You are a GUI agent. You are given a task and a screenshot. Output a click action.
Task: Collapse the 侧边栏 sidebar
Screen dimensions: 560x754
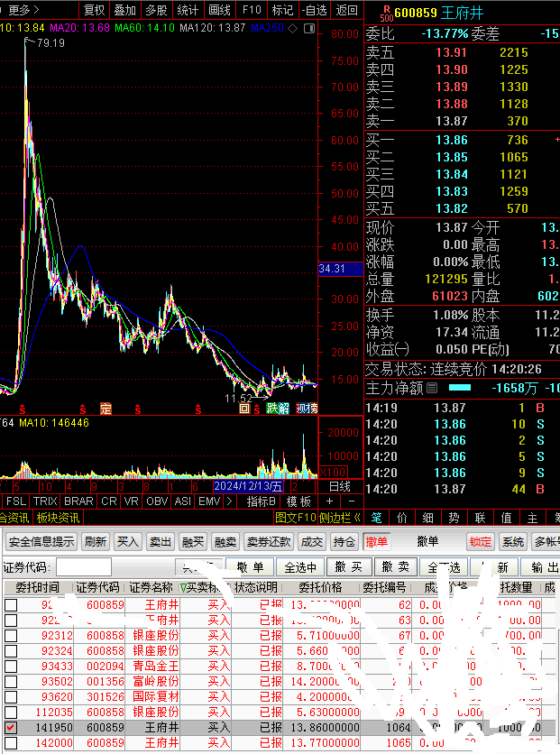click(339, 518)
